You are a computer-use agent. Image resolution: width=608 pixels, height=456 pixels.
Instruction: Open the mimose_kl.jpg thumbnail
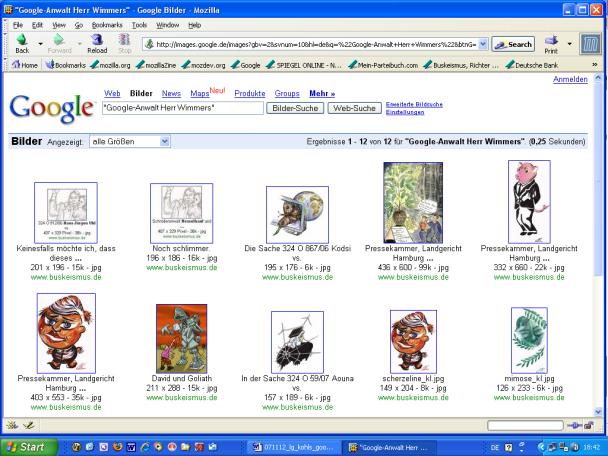pyautogui.click(x=529, y=340)
